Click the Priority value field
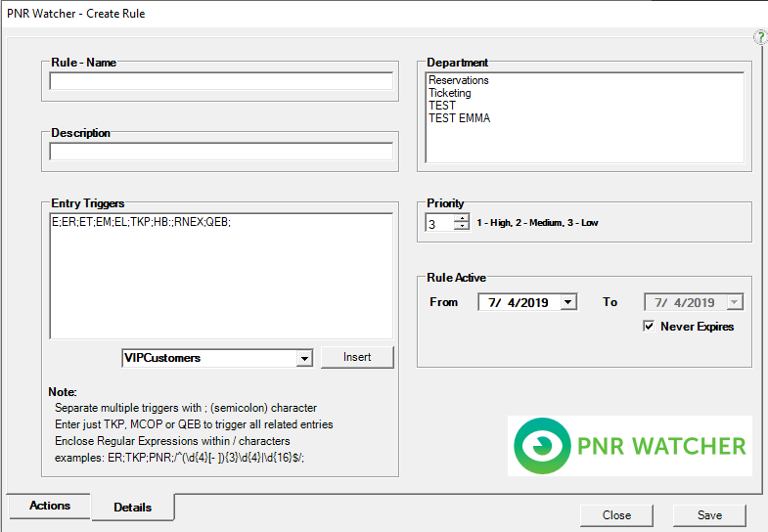This screenshot has height=532, width=768. click(x=439, y=224)
